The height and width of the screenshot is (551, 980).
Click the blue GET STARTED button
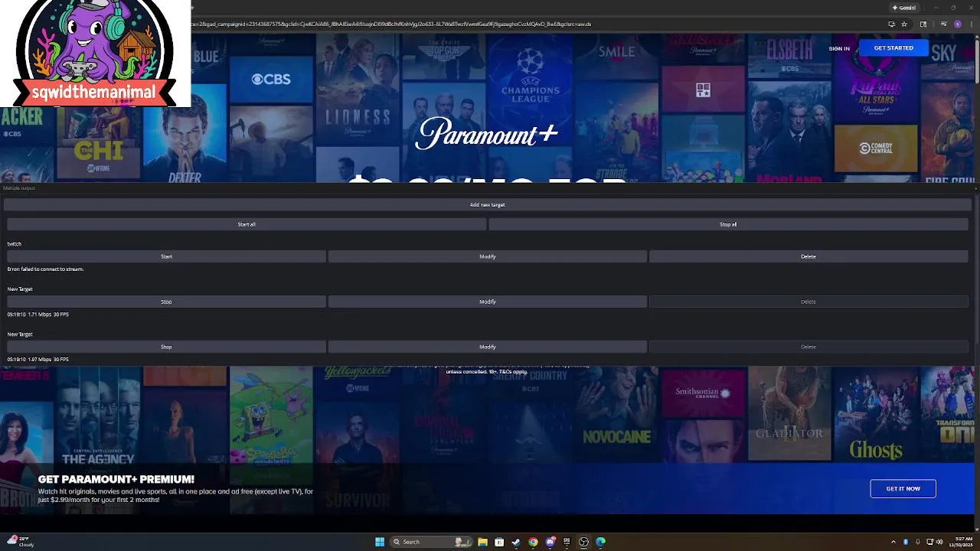point(893,48)
